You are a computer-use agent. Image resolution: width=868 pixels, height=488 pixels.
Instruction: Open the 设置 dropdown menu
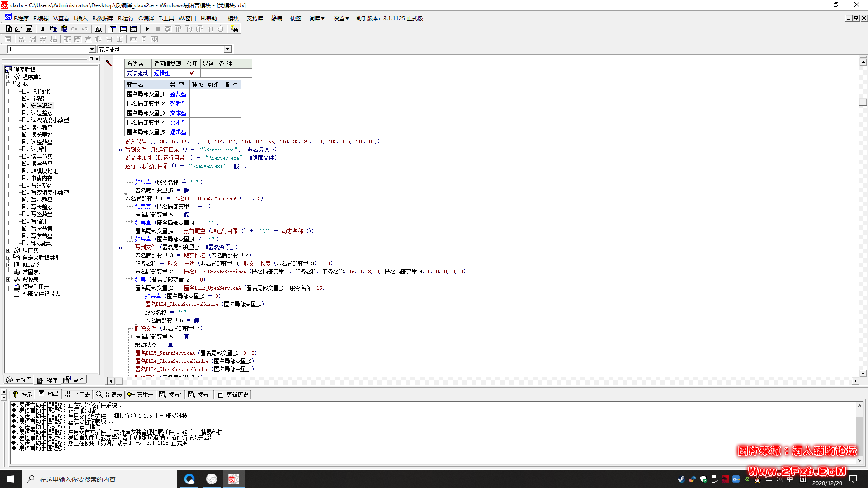[341, 19]
